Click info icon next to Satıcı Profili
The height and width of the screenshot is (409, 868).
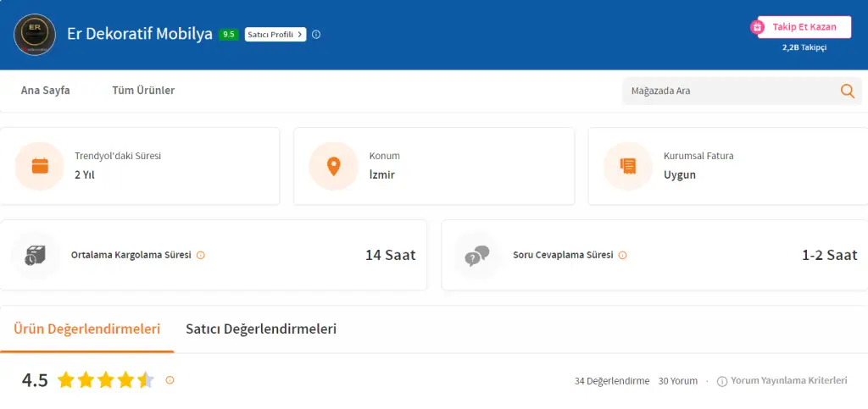click(x=316, y=35)
